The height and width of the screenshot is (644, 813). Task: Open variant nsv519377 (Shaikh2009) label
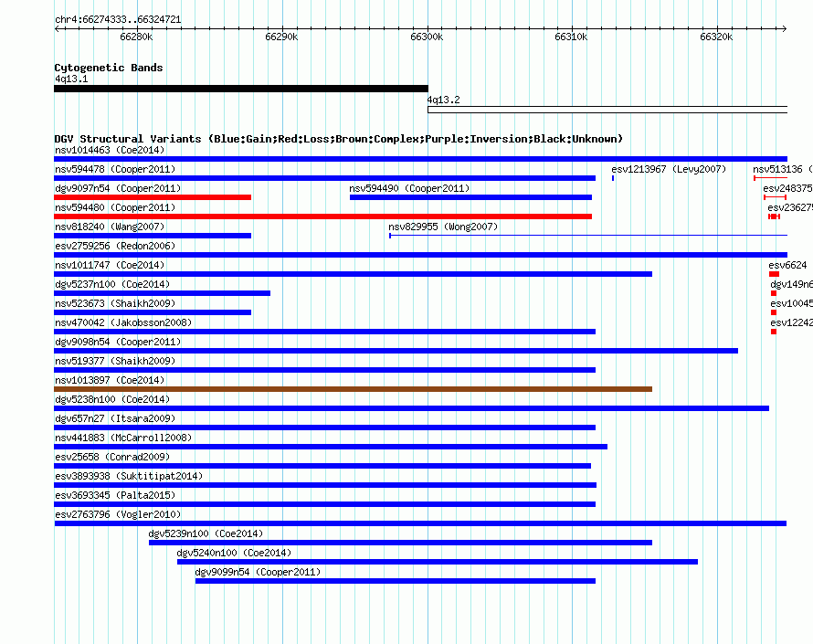point(115,361)
